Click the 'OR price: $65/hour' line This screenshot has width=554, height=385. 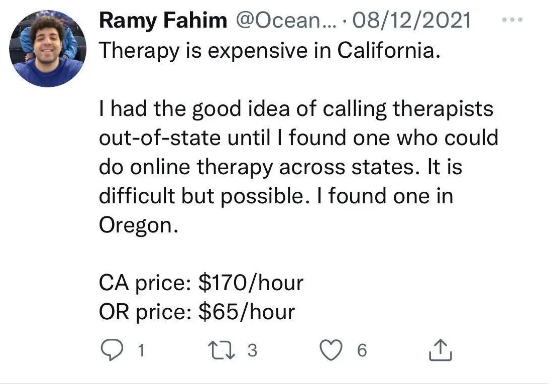tap(197, 312)
